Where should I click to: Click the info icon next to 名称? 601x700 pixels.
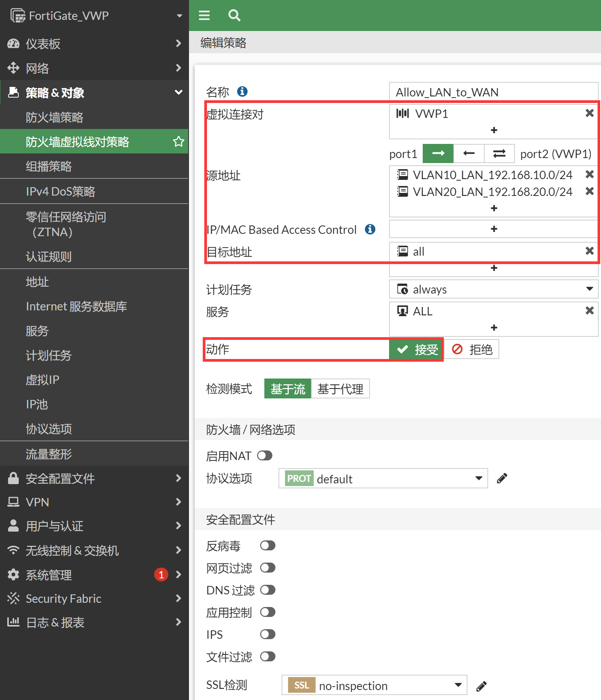click(x=242, y=91)
